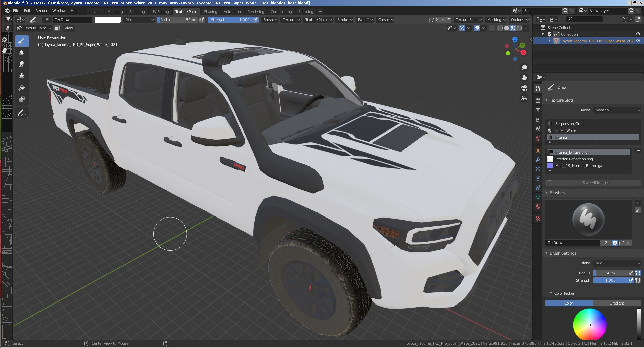This screenshot has height=348, width=644.
Task: Open the viewport View menu
Action: [x=69, y=28]
